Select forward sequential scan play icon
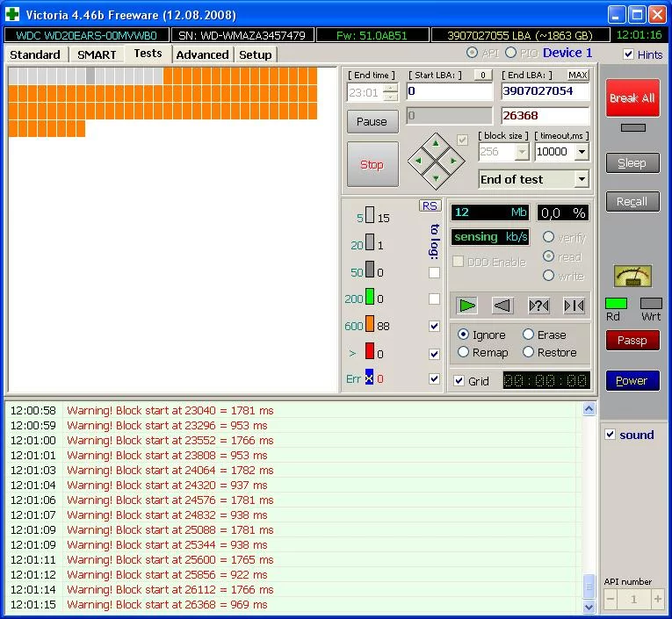The height and width of the screenshot is (619, 672). coord(467,305)
